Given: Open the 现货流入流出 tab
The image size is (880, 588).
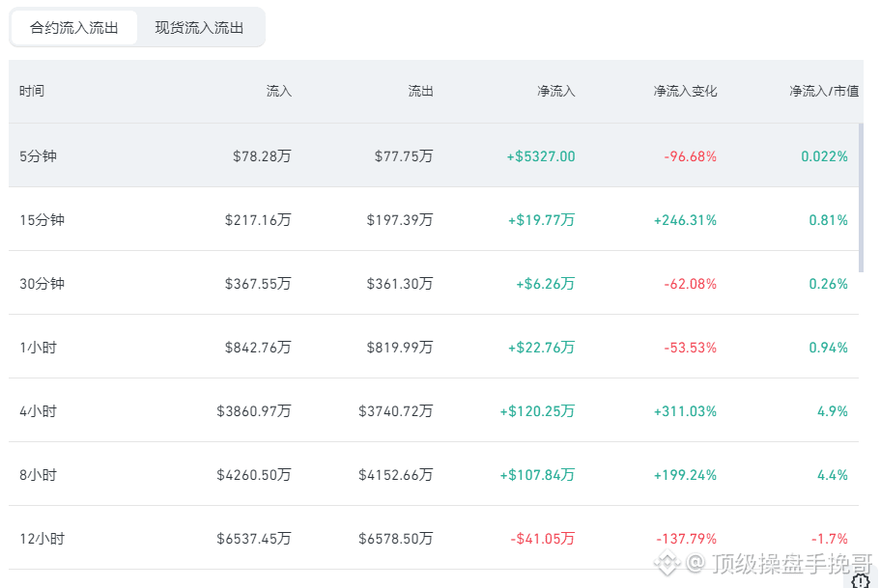Looking at the screenshot, I should coord(199,27).
